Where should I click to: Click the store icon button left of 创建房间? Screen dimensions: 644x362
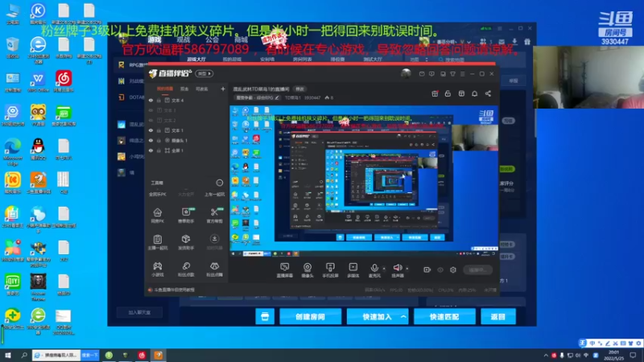point(265,317)
